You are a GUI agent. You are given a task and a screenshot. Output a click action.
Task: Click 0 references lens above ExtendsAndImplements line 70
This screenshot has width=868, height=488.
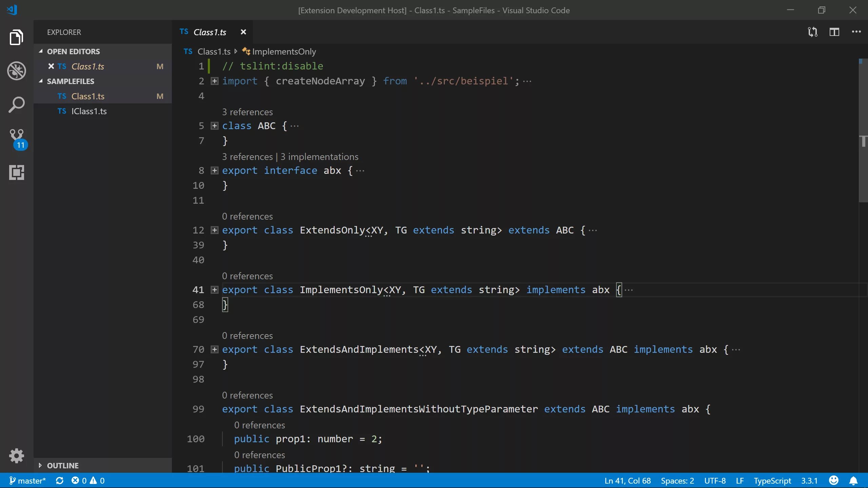tap(247, 335)
